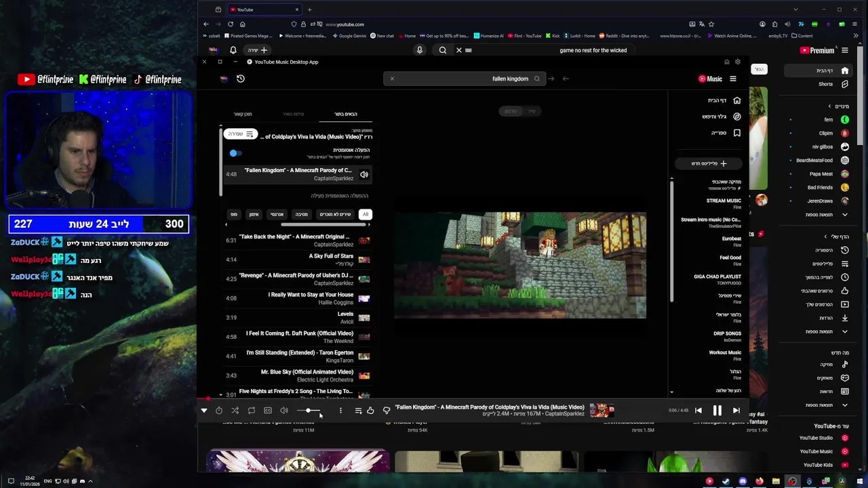
Task: Play Levels by Avicii from the queue
Action: click(x=298, y=317)
